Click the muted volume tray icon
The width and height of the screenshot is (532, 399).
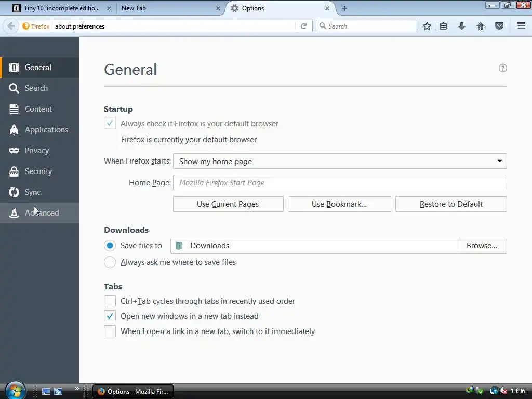click(503, 391)
